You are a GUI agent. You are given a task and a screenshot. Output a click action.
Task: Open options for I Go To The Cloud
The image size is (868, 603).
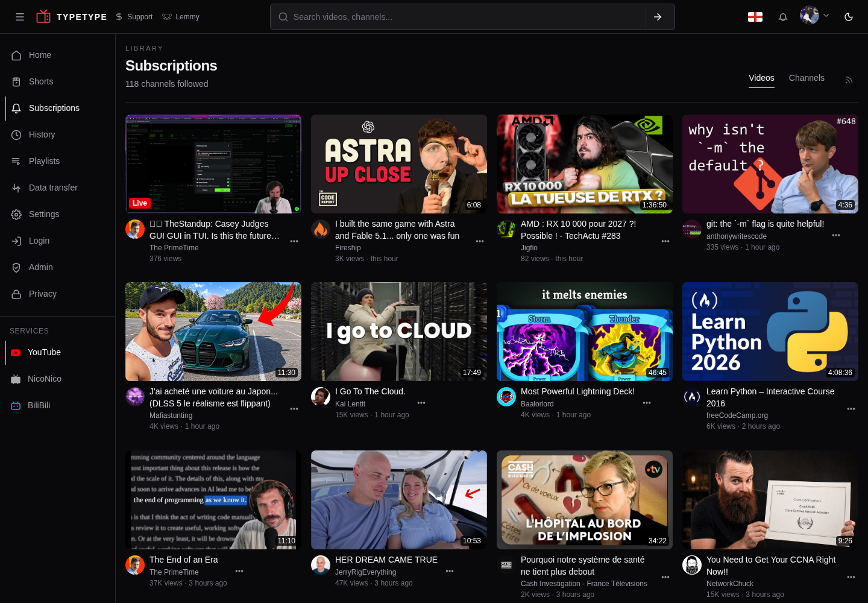pos(421,403)
